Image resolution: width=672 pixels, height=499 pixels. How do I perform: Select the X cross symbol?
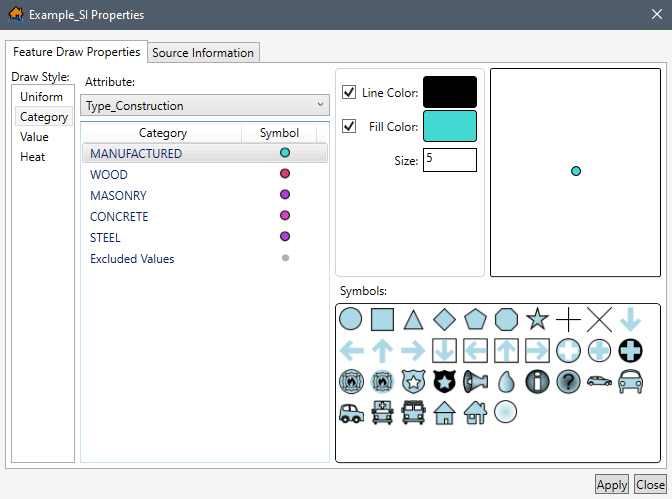tap(599, 319)
